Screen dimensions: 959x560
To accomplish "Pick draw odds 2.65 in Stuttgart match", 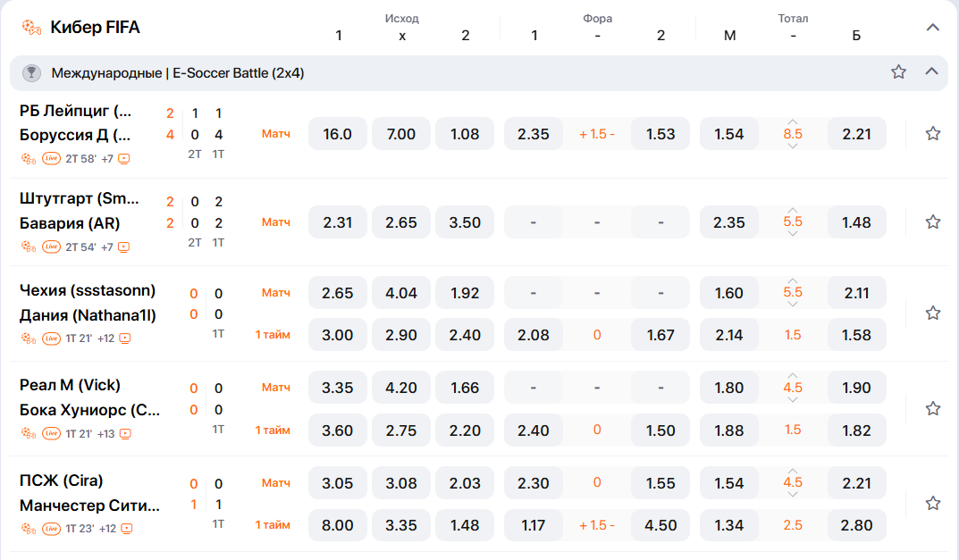I will [400, 222].
